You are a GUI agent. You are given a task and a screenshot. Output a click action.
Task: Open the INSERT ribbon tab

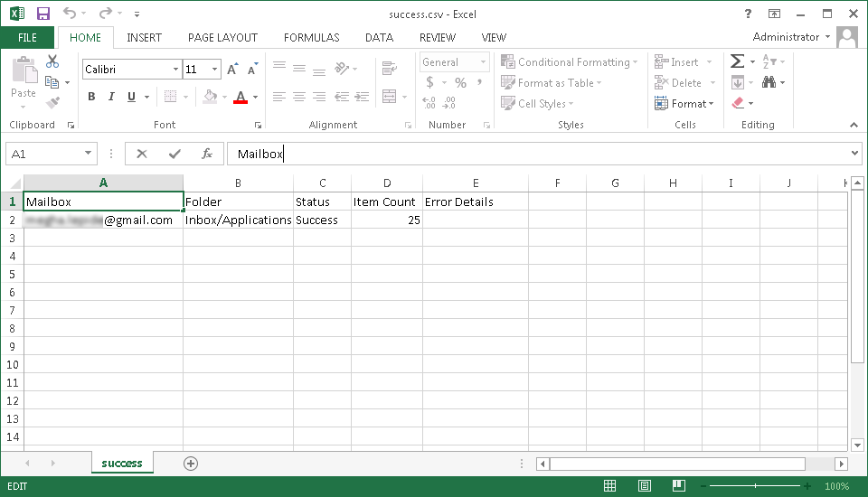pos(145,38)
